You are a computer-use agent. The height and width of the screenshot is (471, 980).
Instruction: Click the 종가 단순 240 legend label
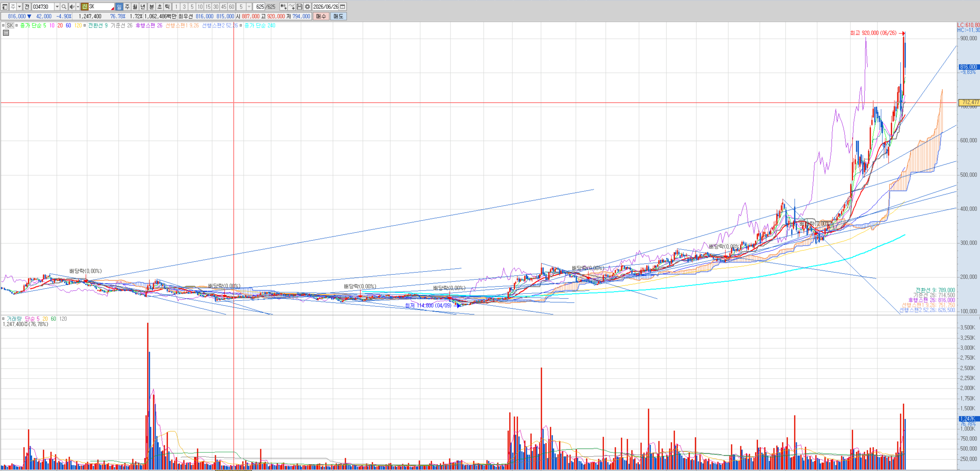260,25
